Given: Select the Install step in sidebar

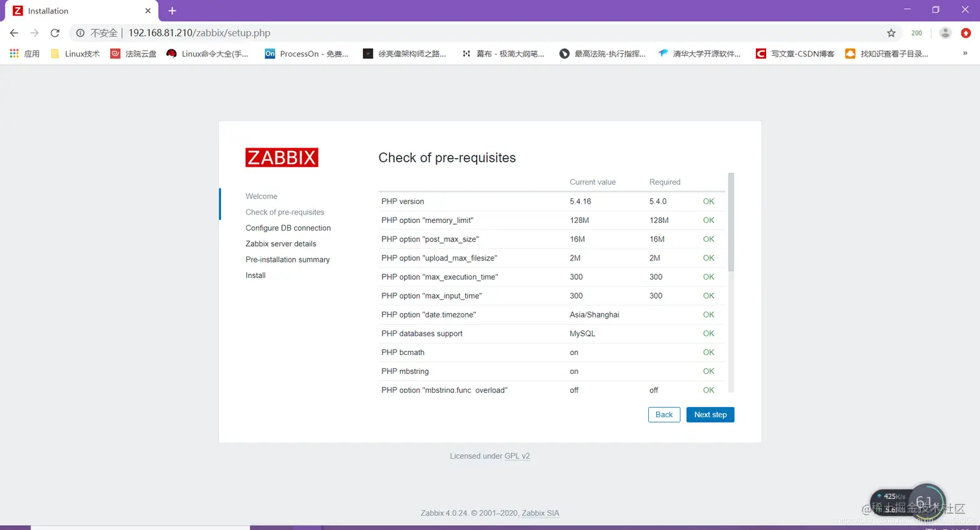Looking at the screenshot, I should (x=255, y=275).
